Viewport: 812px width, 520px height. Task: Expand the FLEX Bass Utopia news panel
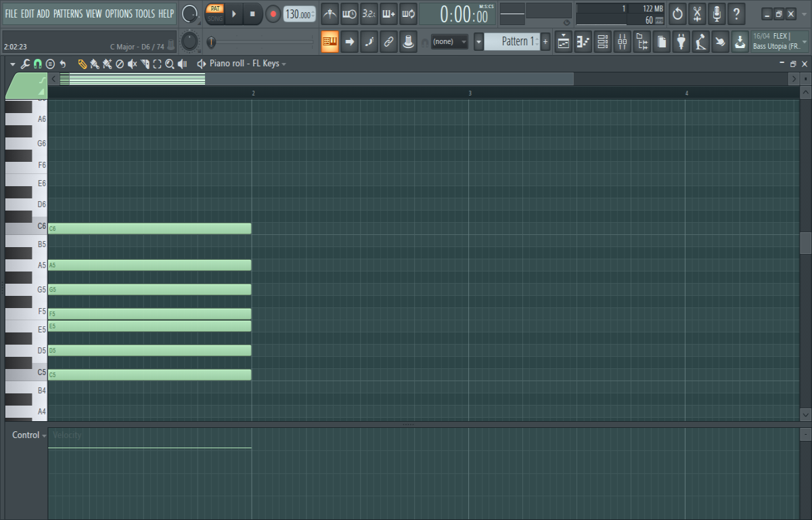pyautogui.click(x=780, y=41)
